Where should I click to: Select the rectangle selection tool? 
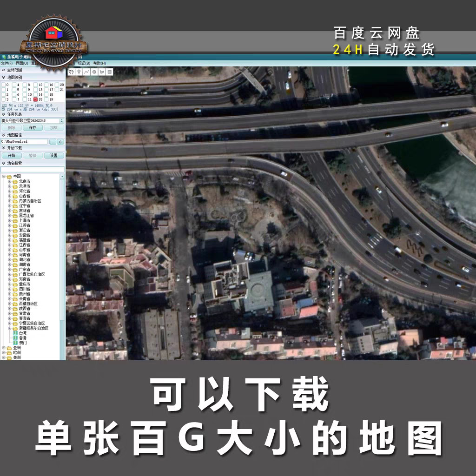(109, 72)
